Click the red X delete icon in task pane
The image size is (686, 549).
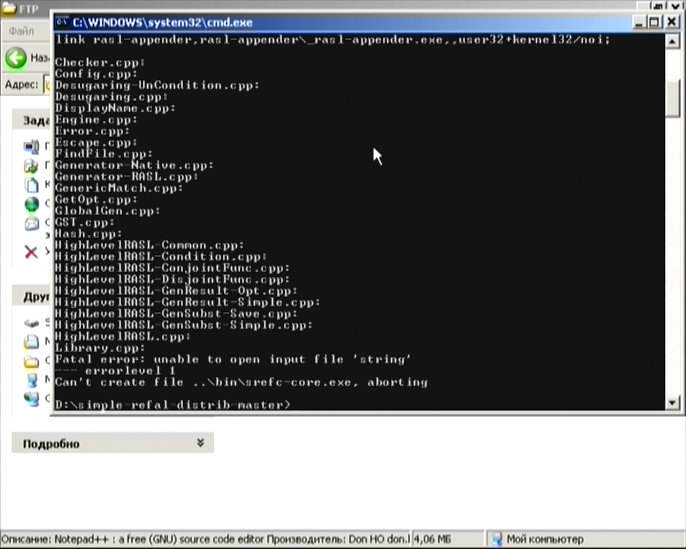(x=31, y=252)
